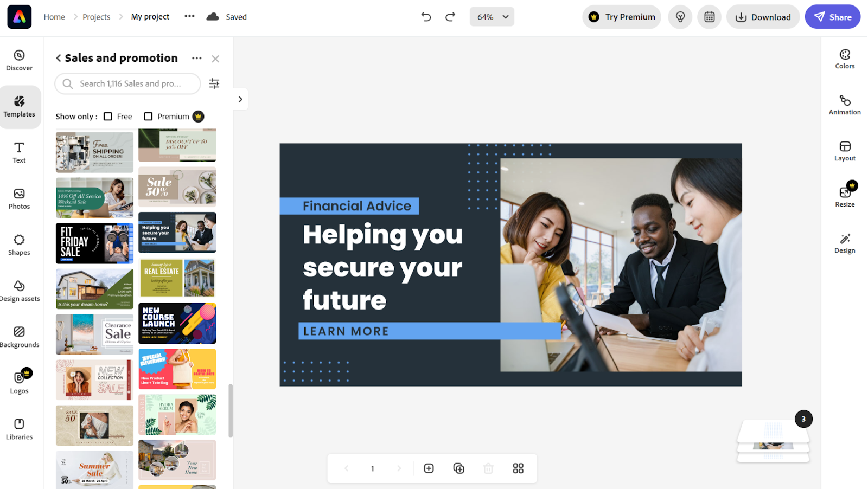
Task: Click the cloud Saved status icon
Action: pos(213,17)
